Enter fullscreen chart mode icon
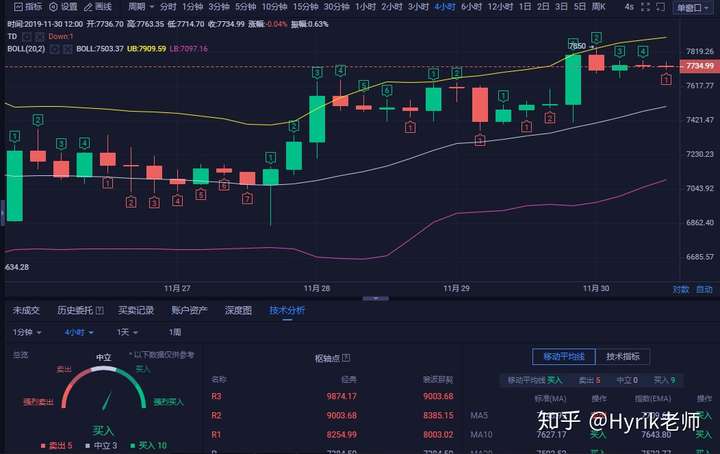Image resolution: width=720 pixels, height=454 pixels. [x=646, y=7]
